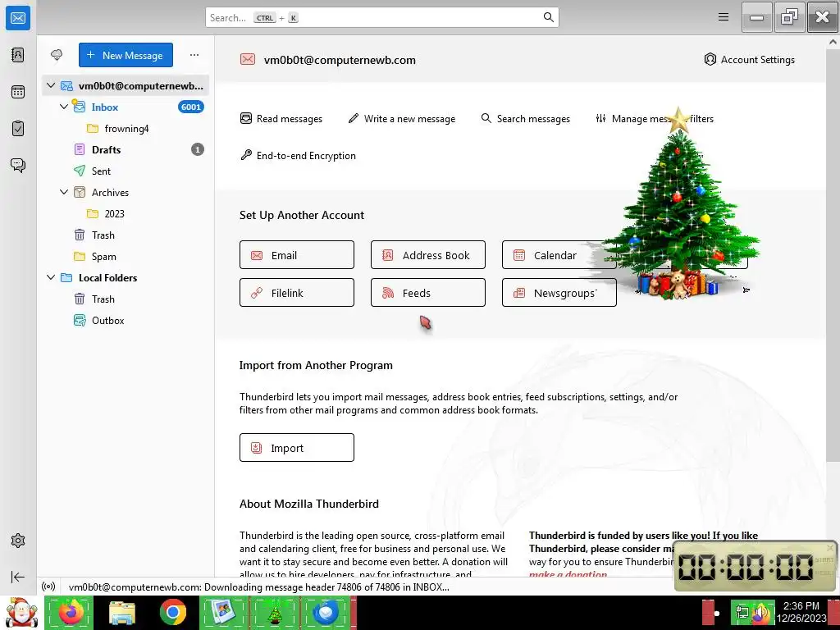
Task: Click the taskbar clock
Action: (801, 611)
